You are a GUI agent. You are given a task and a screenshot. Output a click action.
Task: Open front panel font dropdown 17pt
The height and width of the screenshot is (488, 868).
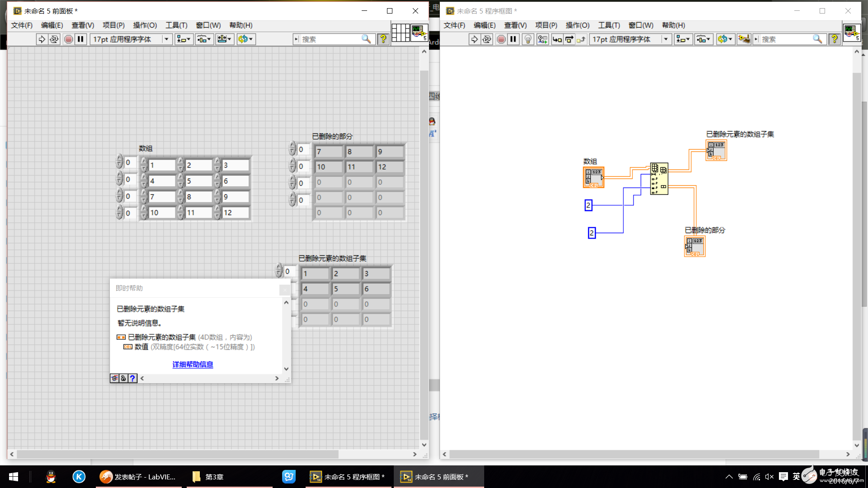pos(131,39)
